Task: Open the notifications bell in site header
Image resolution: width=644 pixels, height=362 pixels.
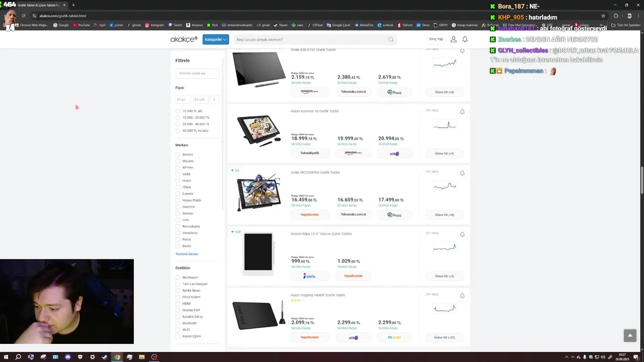Action: [465, 39]
